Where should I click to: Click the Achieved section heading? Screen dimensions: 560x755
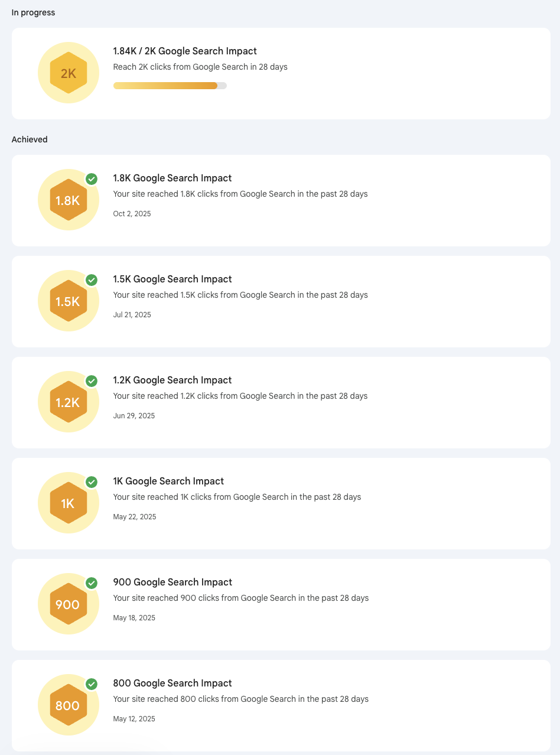30,139
